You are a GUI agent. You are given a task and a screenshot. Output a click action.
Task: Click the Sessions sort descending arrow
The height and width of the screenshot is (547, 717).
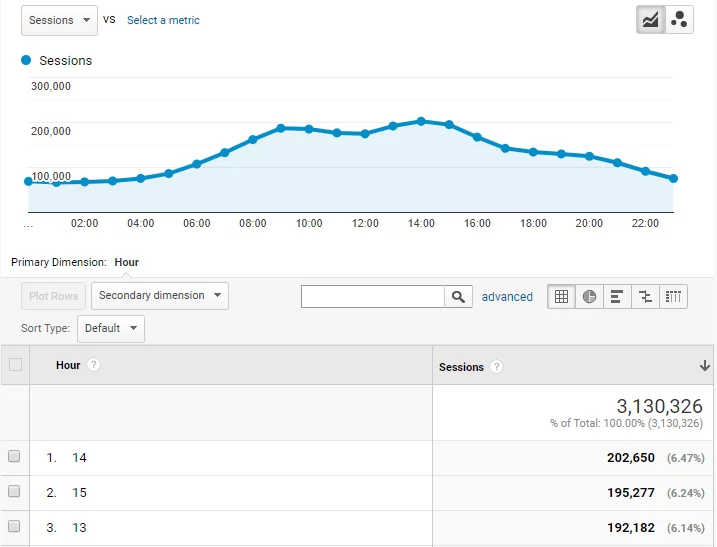[x=705, y=365]
